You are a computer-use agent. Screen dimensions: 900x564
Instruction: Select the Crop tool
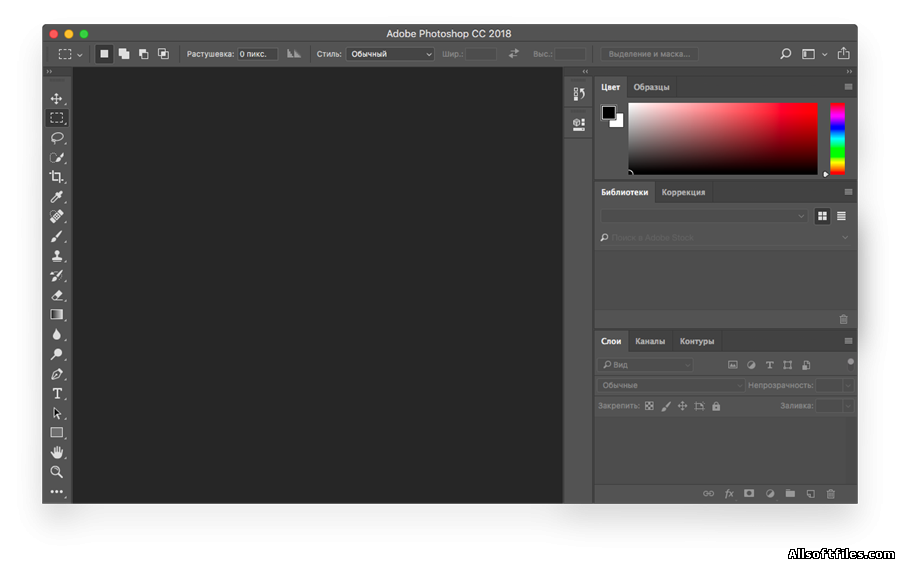(56, 177)
